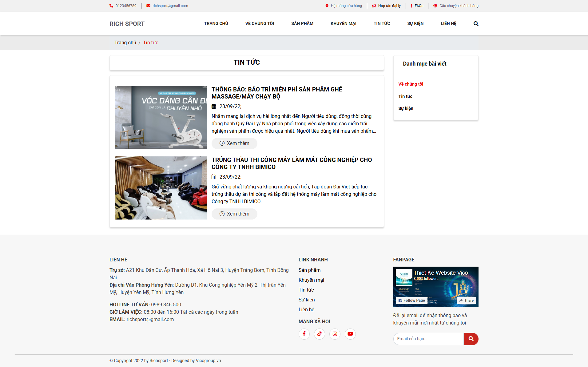588x367 pixels.
Task: Open the KHUYẾN MẠI menu item
Action: (343, 23)
